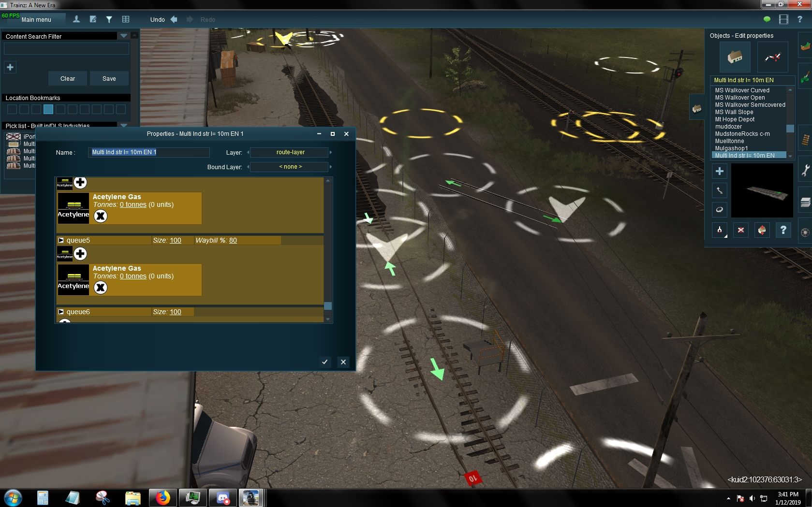Select the rotate object tool
This screenshot has width=812, height=507.
719,209
